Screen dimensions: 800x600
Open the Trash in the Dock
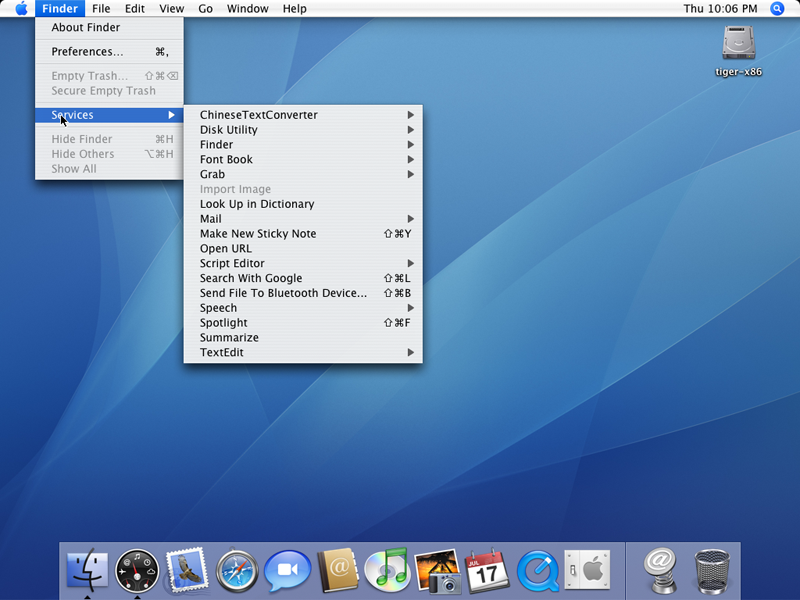pyautogui.click(x=712, y=571)
